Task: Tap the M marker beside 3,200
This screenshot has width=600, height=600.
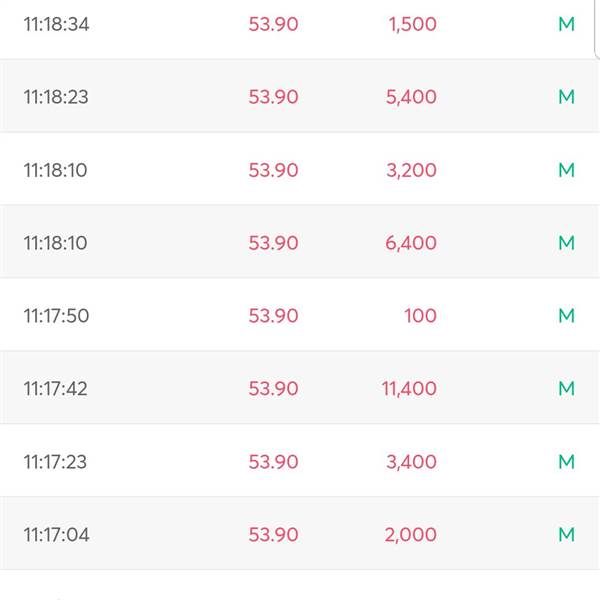Action: (566, 170)
